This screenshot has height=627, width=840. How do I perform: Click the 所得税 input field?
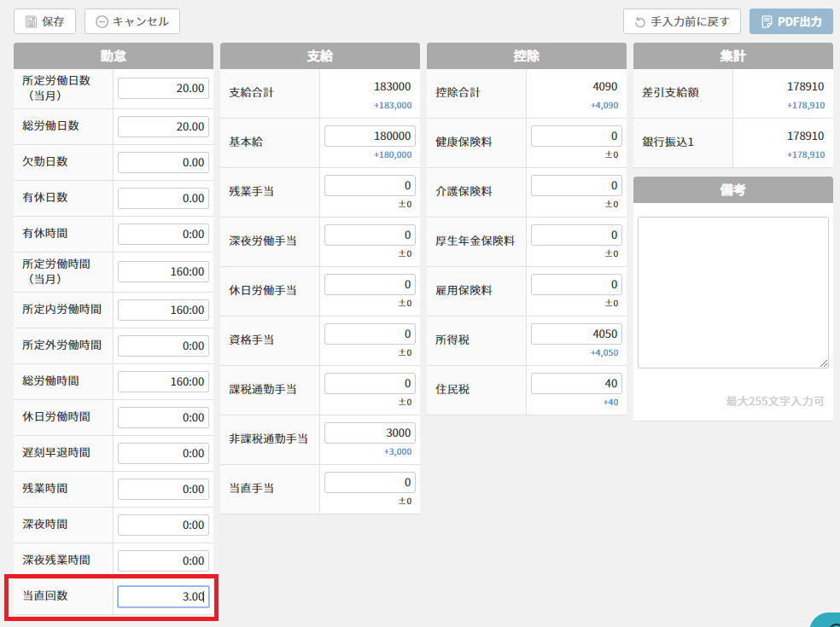coord(576,334)
